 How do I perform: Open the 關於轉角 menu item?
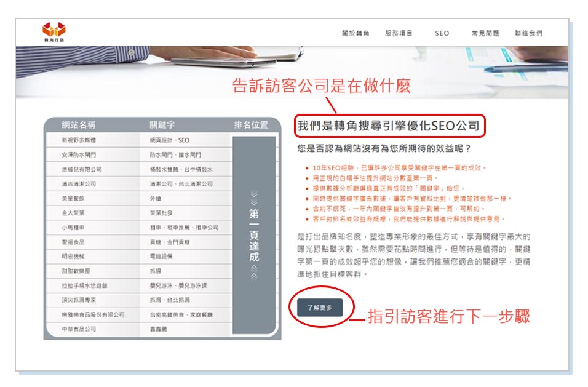(356, 34)
